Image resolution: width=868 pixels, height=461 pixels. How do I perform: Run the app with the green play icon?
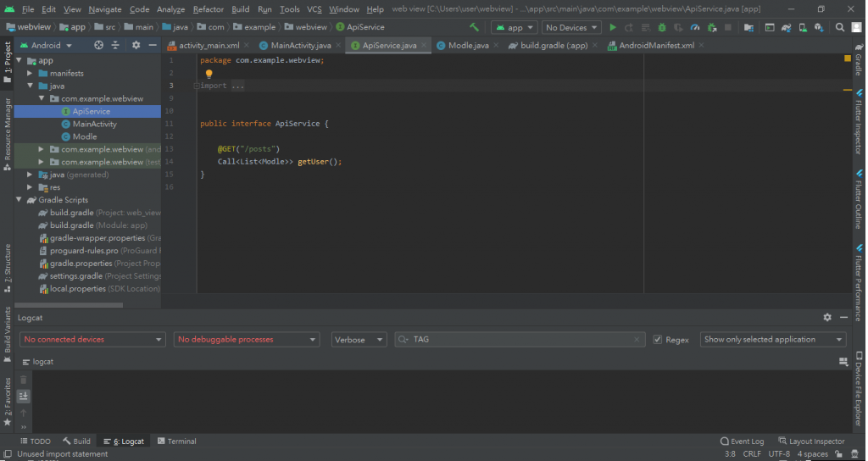pos(613,27)
